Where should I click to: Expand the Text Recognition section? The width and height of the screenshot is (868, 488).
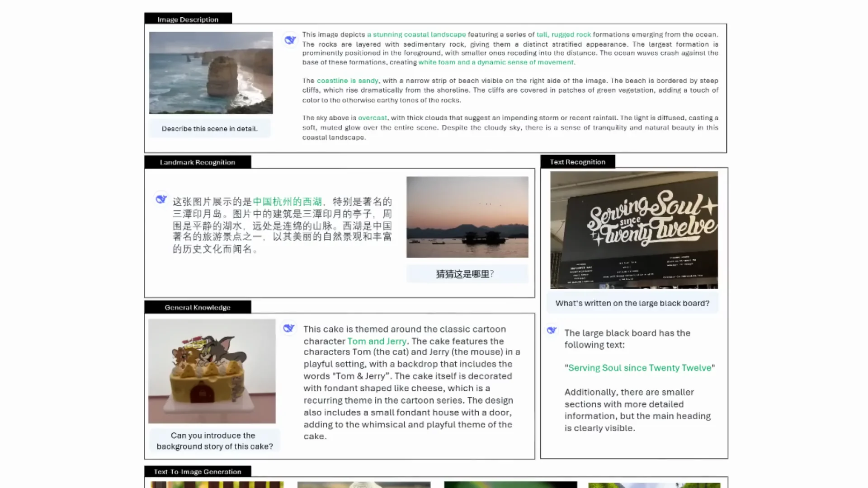point(578,161)
